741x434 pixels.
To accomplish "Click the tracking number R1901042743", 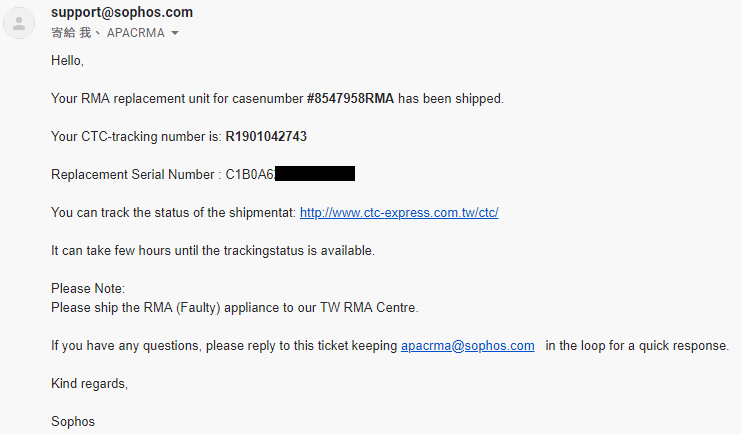I will (266, 137).
